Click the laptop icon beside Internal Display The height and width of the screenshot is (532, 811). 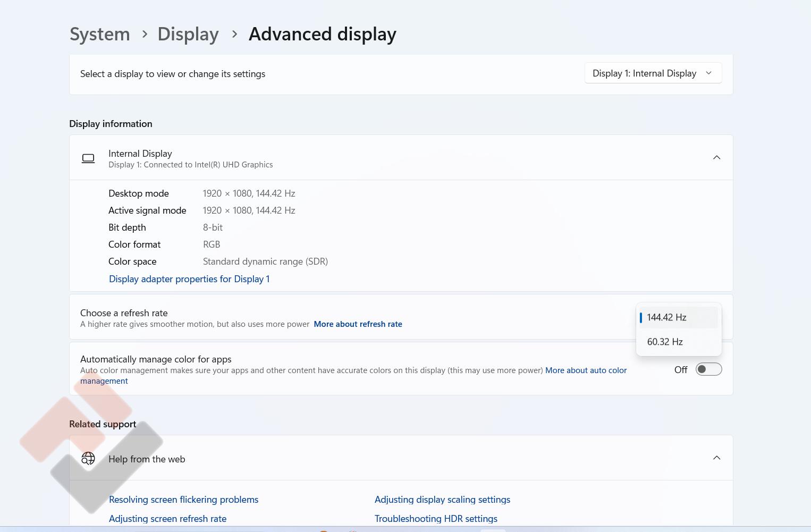coord(88,158)
